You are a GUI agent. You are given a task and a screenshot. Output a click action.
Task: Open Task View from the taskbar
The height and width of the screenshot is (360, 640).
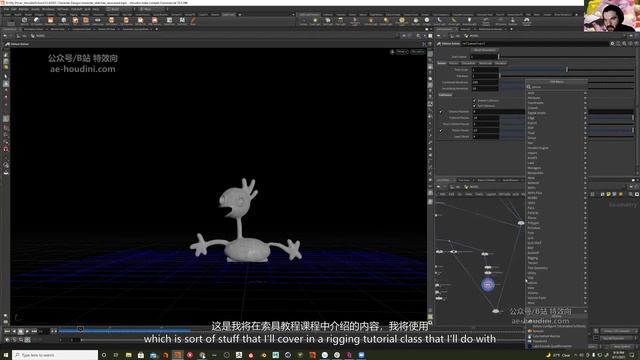[x=116, y=355]
